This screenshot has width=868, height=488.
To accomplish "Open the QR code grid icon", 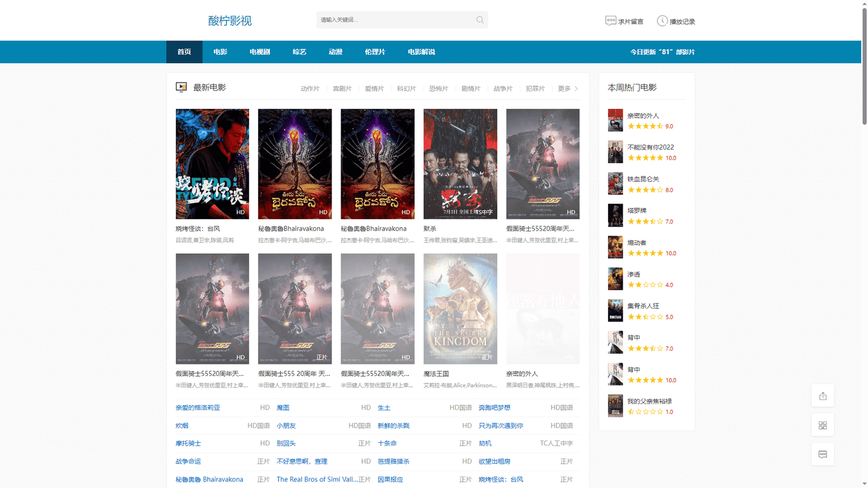I will point(823,425).
